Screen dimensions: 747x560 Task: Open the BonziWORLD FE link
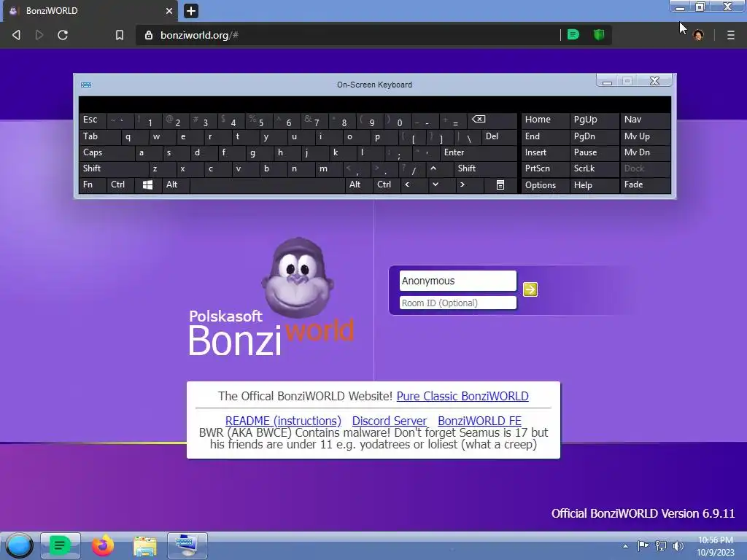pos(479,421)
